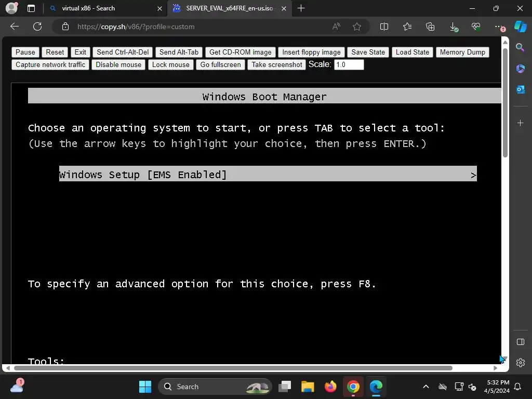This screenshot has width=532, height=399.
Task: Click the Disable mouse button
Action: click(x=118, y=65)
